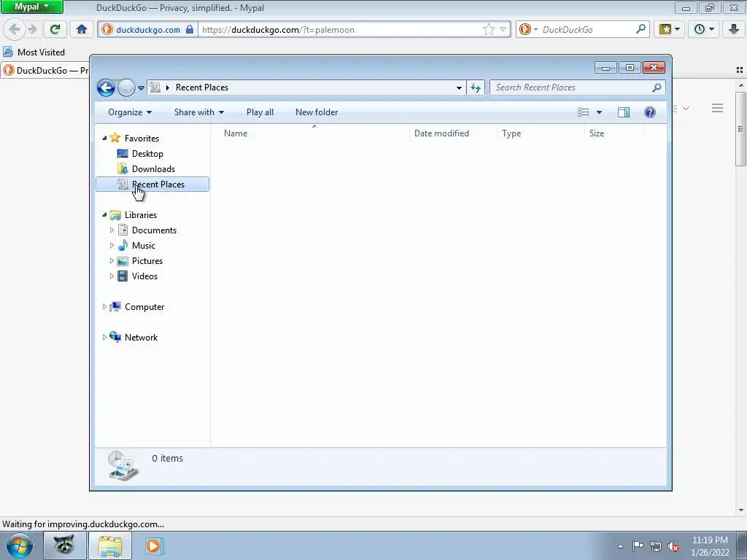Go back in the Explorer window
Screen dimensions: 747x560
point(107,87)
